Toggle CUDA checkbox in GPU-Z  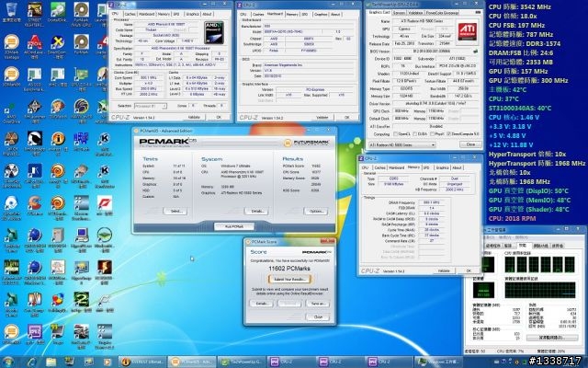click(413, 134)
